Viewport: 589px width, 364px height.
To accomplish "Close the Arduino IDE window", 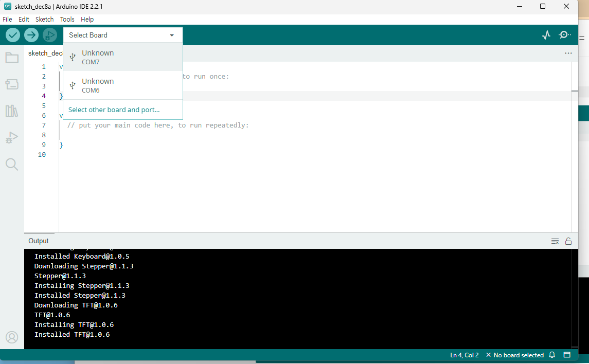I will 566,6.
